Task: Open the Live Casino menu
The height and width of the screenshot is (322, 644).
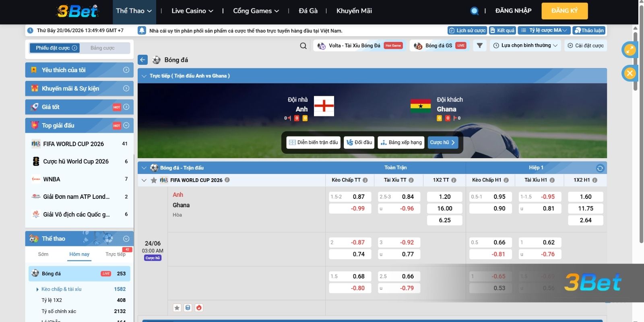Action: [x=192, y=11]
